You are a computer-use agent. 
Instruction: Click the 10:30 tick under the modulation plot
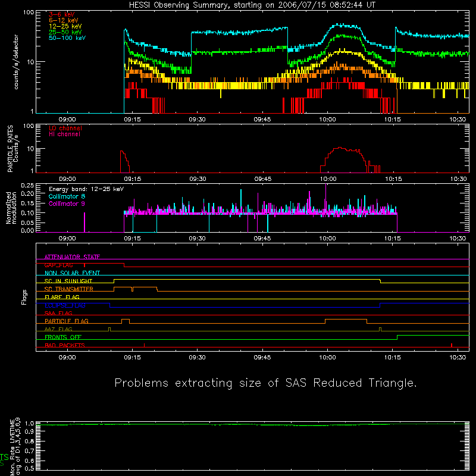(458, 239)
